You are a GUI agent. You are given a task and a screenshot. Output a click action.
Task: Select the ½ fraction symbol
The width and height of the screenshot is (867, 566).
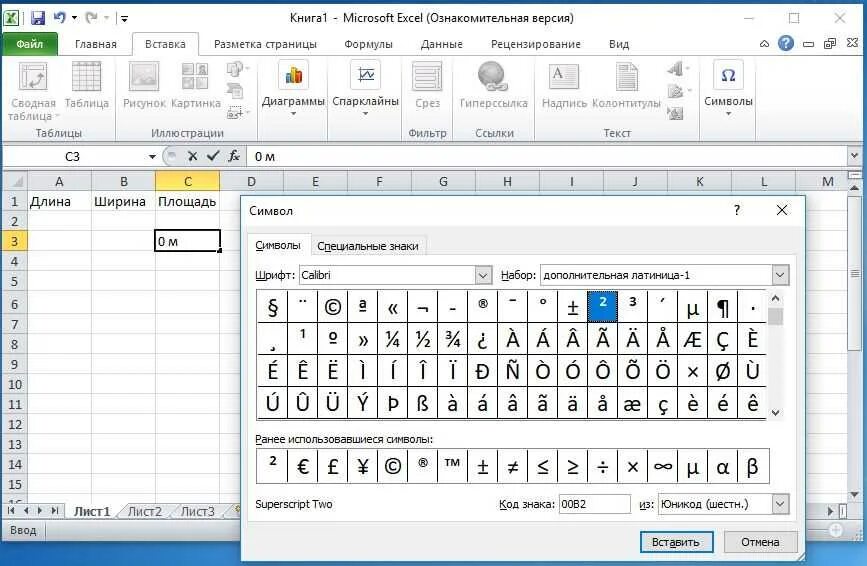422,339
